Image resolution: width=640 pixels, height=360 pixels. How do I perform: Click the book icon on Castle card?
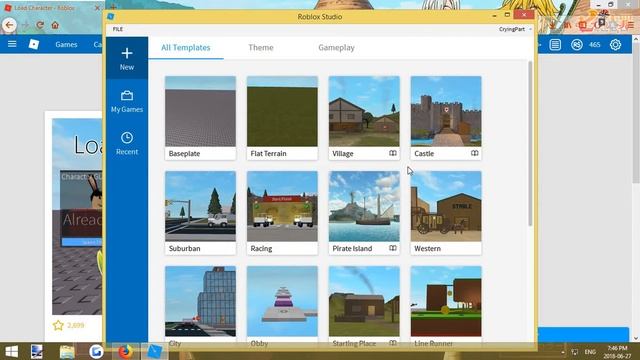coord(474,153)
